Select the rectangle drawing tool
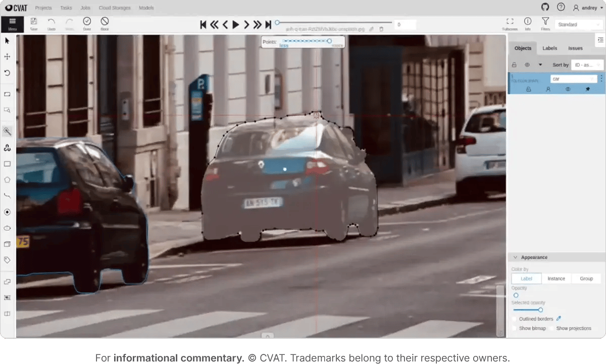The image size is (606, 364). click(7, 164)
